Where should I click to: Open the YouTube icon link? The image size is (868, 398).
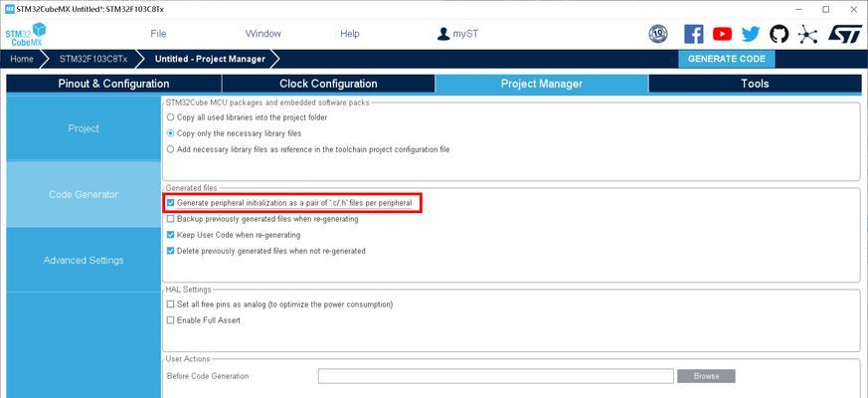pyautogui.click(x=722, y=35)
